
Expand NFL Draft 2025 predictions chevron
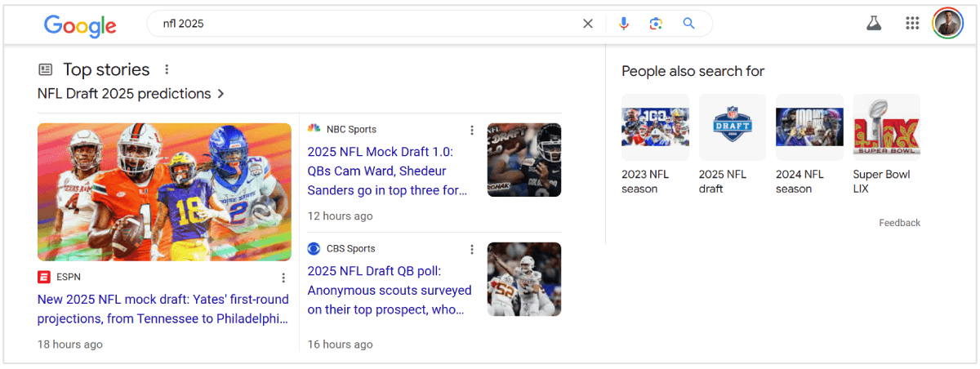[x=220, y=94]
